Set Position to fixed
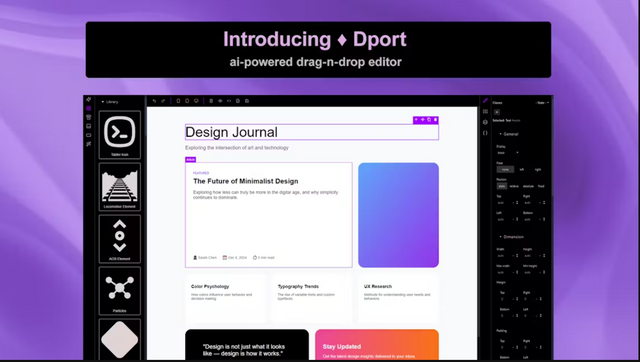 click(x=541, y=186)
